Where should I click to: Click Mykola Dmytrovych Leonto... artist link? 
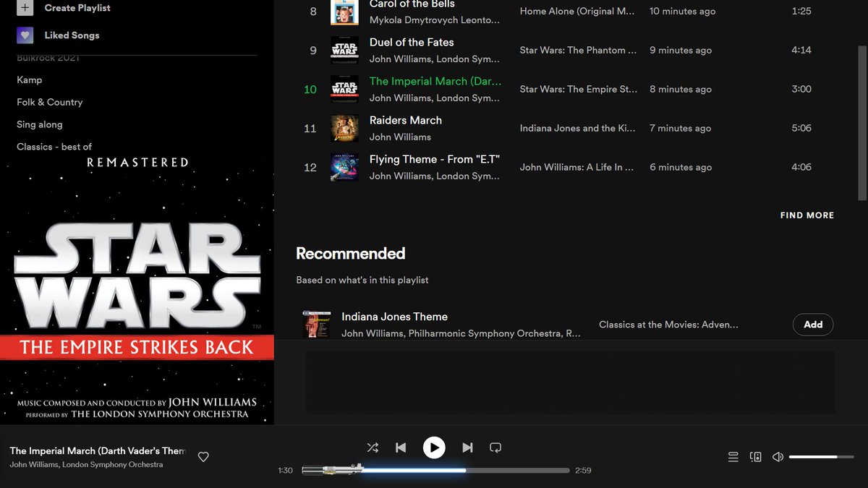435,20
